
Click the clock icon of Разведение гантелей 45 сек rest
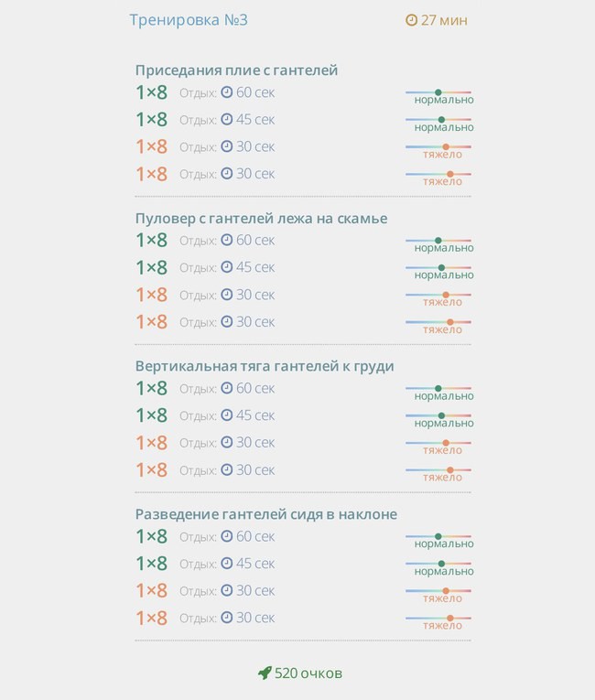227,563
